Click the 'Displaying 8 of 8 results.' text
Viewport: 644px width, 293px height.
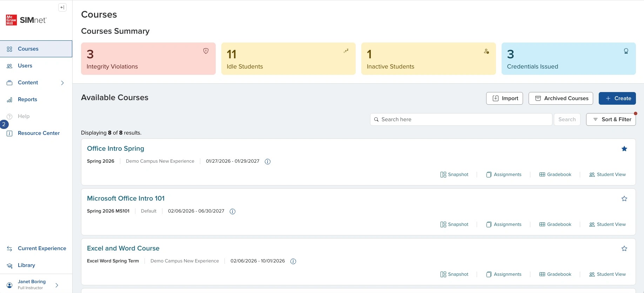coord(111,133)
